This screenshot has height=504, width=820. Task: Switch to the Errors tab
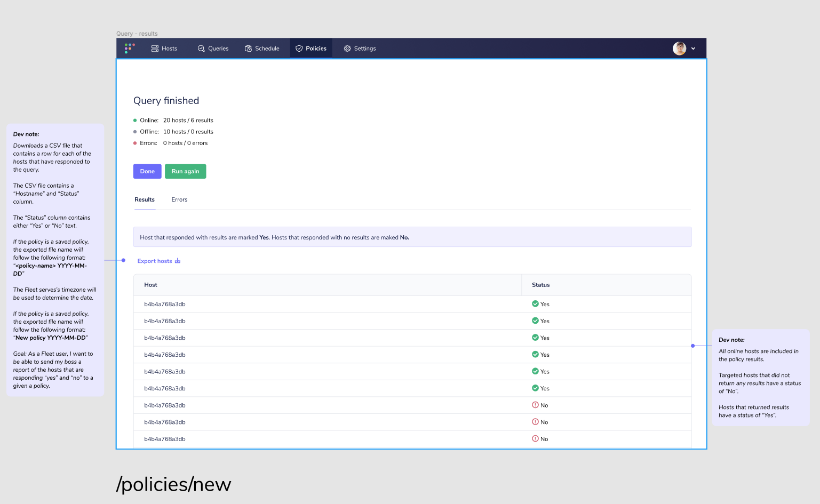pos(179,199)
